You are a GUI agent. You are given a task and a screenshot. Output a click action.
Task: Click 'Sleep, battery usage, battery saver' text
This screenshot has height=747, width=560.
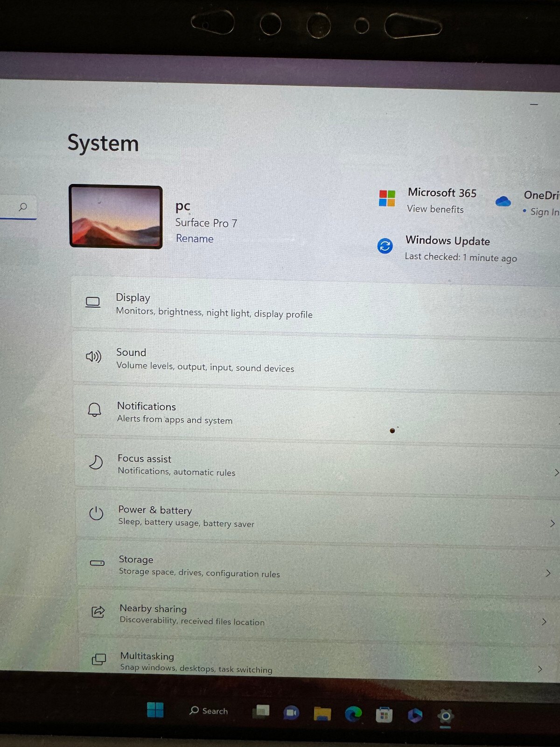186,523
